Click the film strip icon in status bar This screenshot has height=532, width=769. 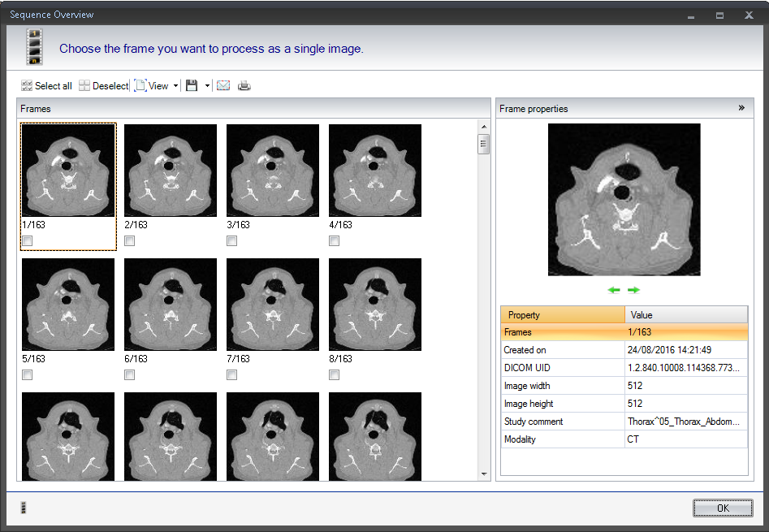(23, 508)
